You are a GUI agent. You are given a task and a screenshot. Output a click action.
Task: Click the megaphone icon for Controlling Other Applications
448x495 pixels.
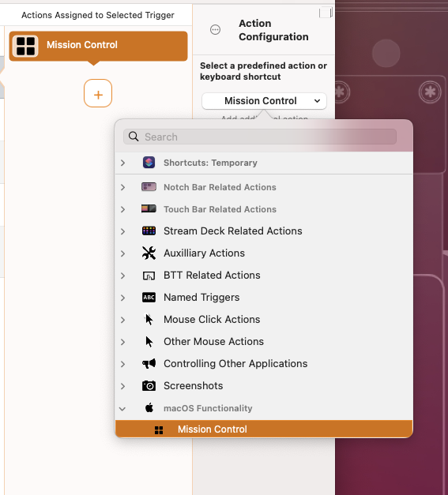click(x=149, y=364)
